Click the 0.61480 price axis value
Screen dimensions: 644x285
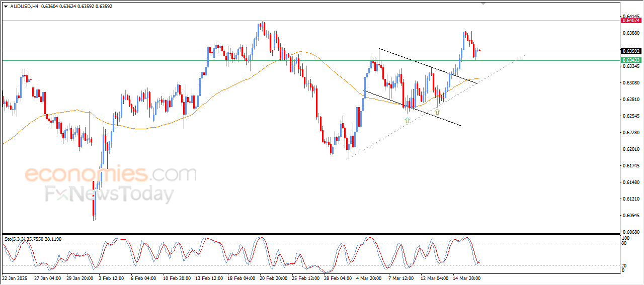tap(631, 182)
